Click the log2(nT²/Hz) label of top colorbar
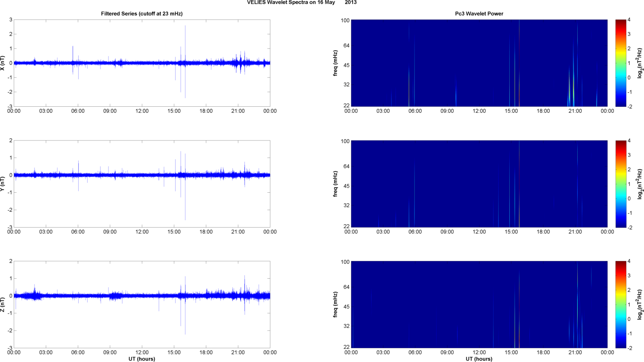Screen dimensions: 644x362 [640, 63]
